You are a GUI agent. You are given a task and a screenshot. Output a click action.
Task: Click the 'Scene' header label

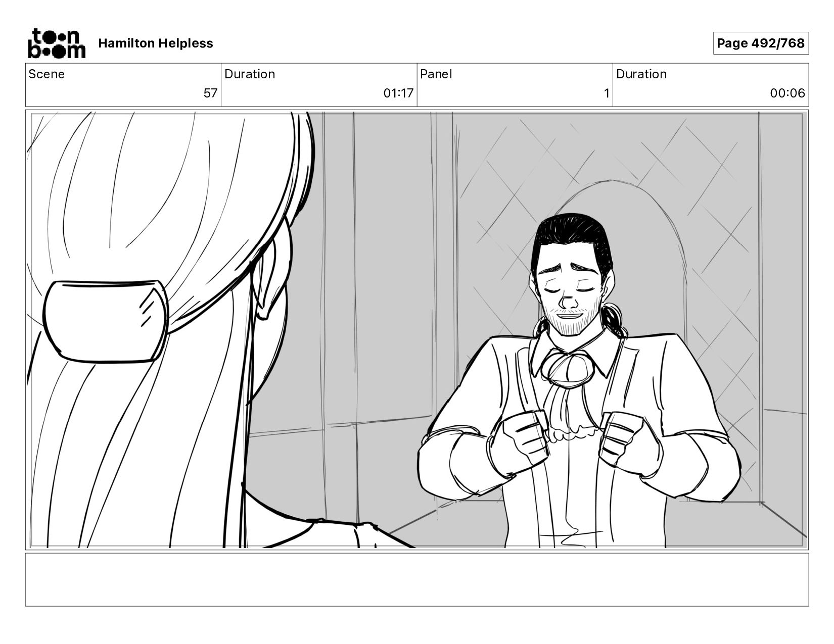(x=47, y=74)
